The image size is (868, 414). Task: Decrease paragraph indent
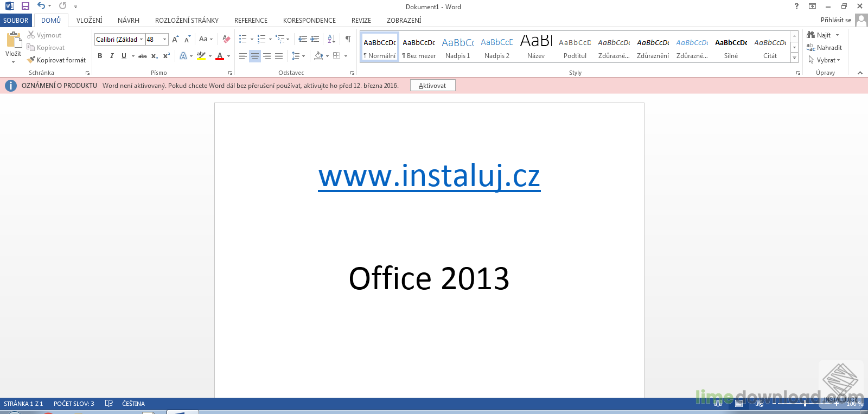click(x=303, y=39)
